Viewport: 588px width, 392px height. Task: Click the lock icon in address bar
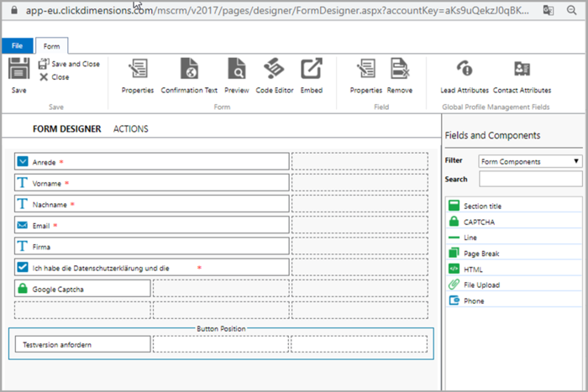tap(14, 10)
